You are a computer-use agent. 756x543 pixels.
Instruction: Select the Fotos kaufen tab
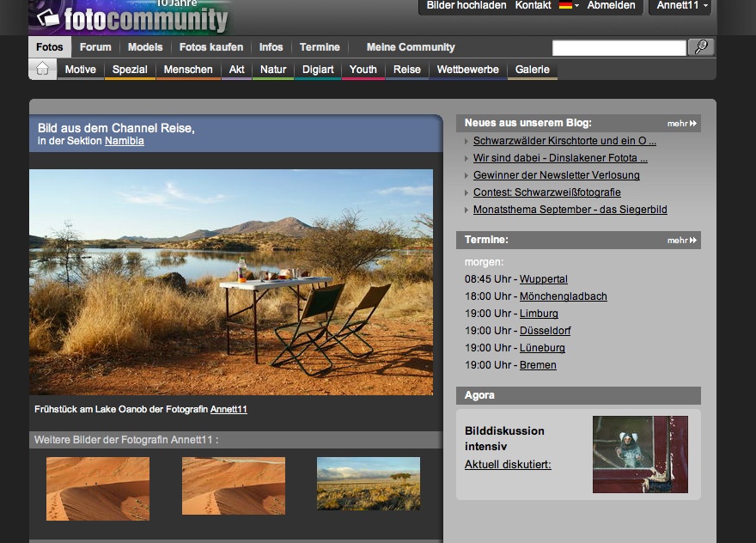point(211,47)
